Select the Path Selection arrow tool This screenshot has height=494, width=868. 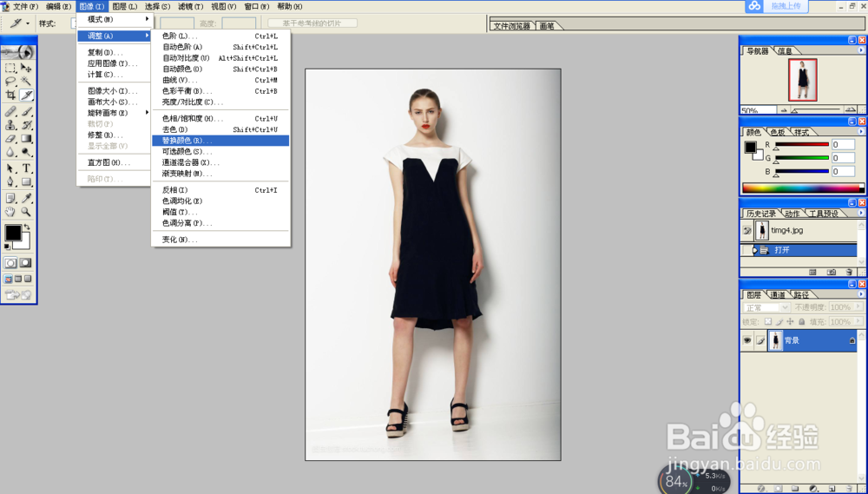pyautogui.click(x=10, y=168)
